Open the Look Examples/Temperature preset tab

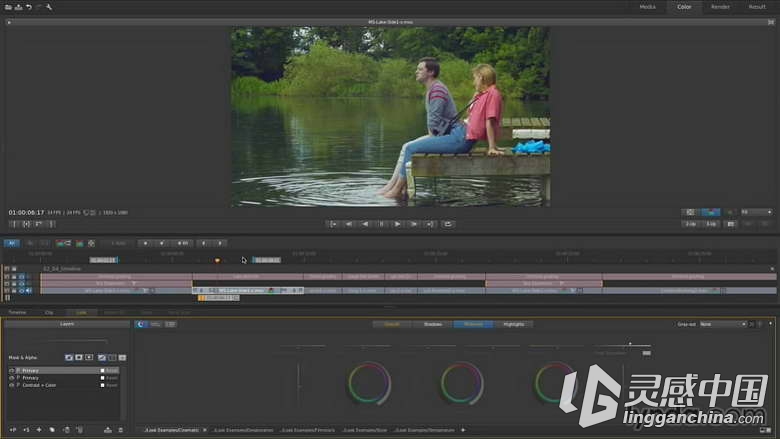coord(425,430)
